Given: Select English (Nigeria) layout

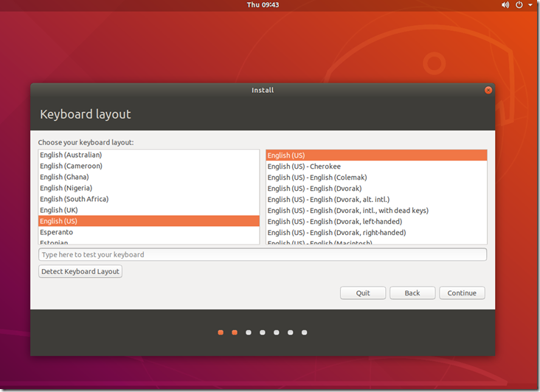Looking at the screenshot, I should click(149, 188).
